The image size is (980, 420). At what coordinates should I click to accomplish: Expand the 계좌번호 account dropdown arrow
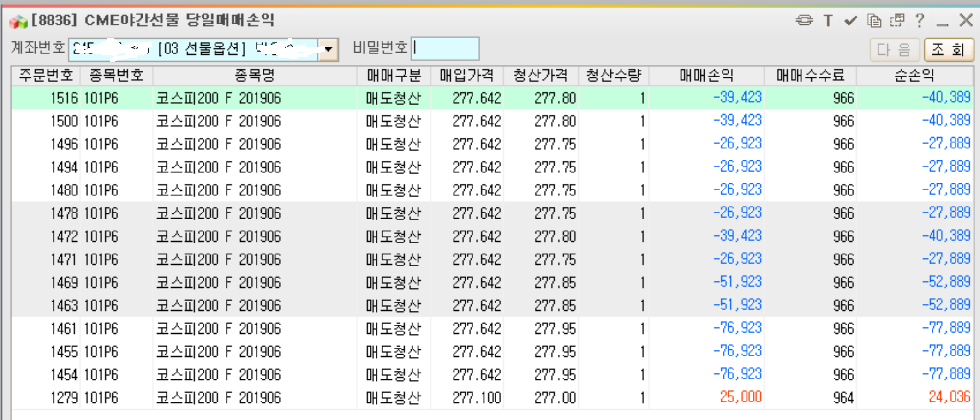point(329,49)
